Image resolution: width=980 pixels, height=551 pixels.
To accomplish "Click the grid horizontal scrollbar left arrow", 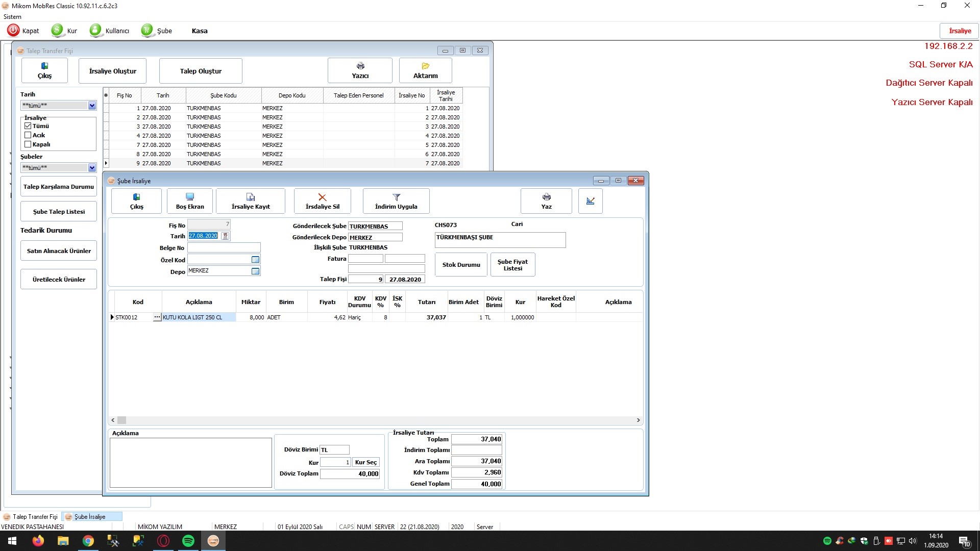I will (x=113, y=420).
